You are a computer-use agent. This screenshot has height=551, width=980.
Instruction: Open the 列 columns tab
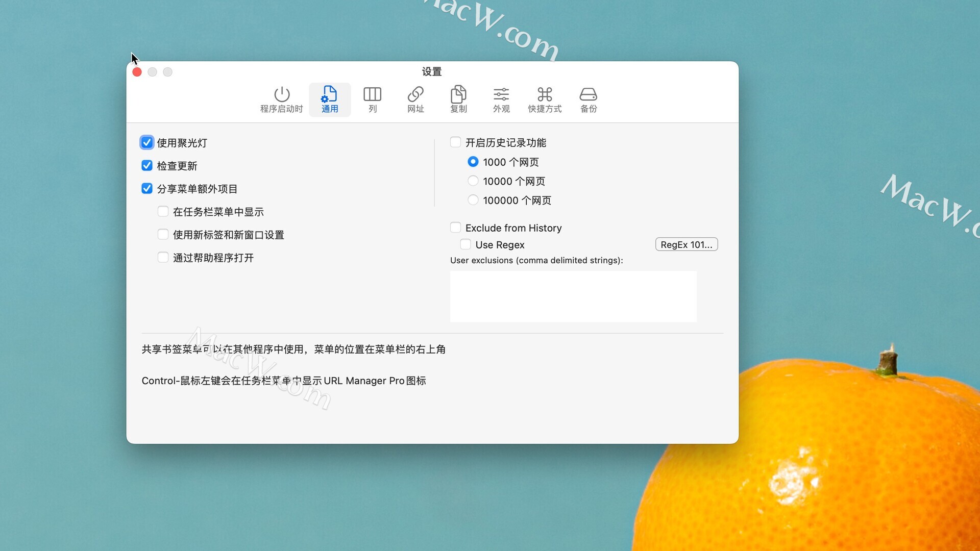(x=373, y=99)
